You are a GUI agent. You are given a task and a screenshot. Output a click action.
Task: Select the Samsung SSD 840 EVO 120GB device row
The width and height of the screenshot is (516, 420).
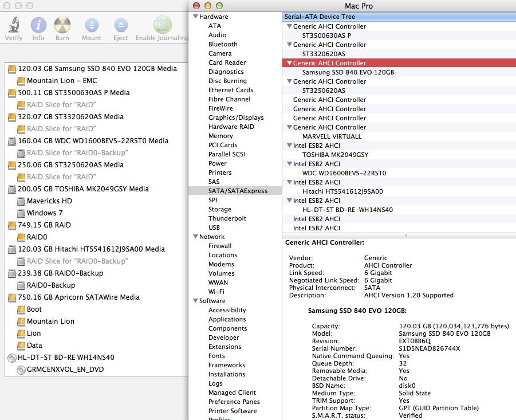pyautogui.click(x=399, y=72)
